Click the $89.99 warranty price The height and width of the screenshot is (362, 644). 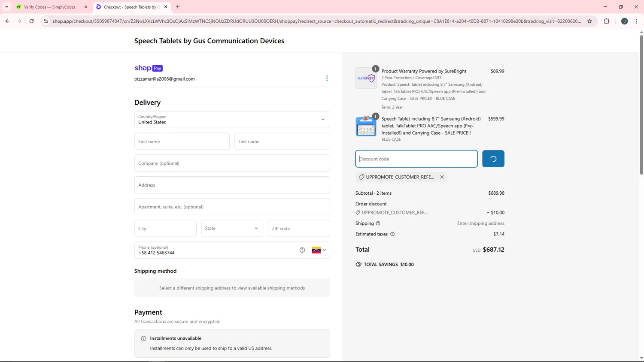(498, 71)
